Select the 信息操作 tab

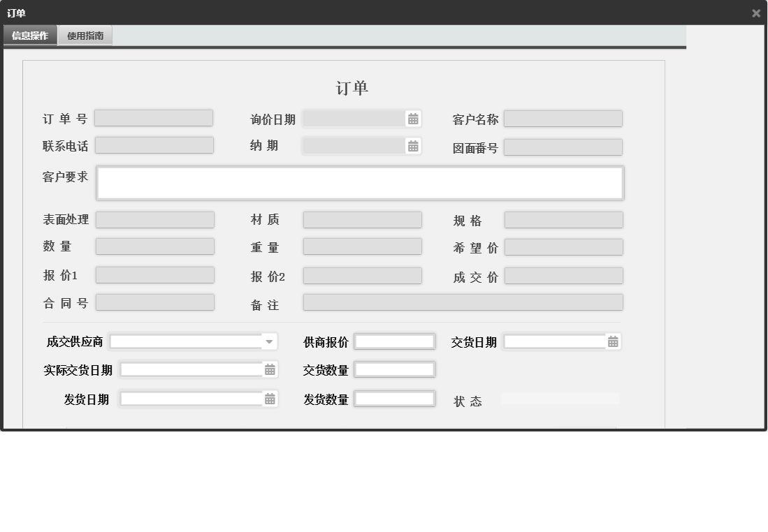pyautogui.click(x=29, y=35)
